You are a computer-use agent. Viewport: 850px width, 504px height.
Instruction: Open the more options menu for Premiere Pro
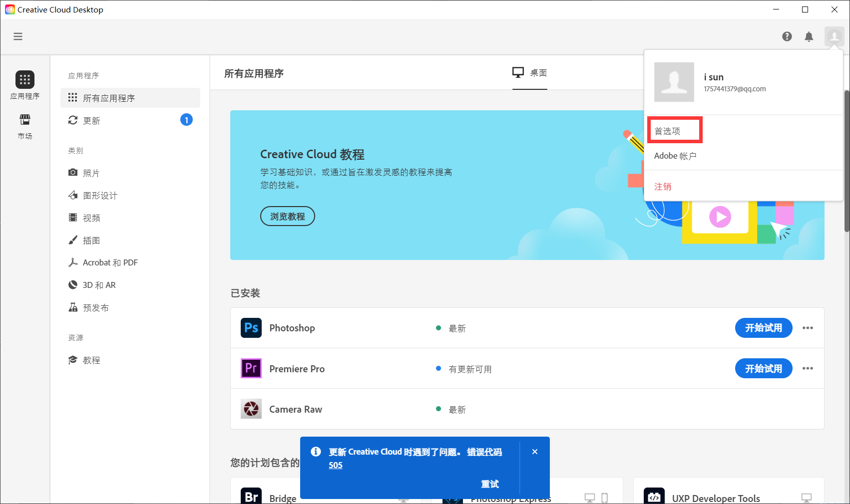(808, 368)
